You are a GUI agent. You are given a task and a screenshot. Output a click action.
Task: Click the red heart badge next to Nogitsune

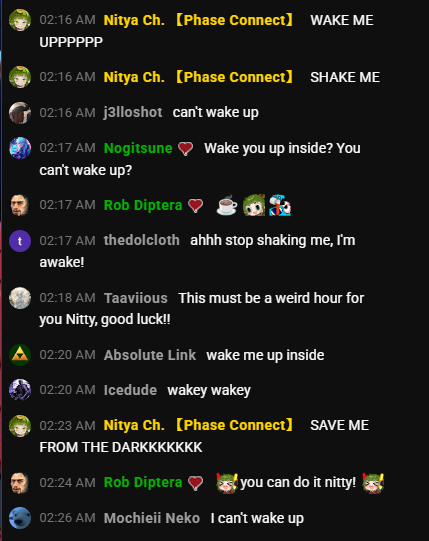point(186,149)
